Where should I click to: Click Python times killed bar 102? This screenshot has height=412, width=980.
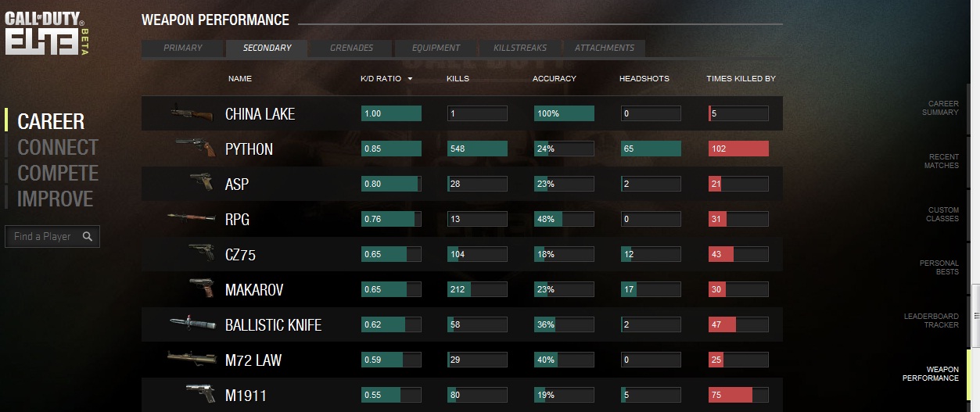[x=738, y=149]
